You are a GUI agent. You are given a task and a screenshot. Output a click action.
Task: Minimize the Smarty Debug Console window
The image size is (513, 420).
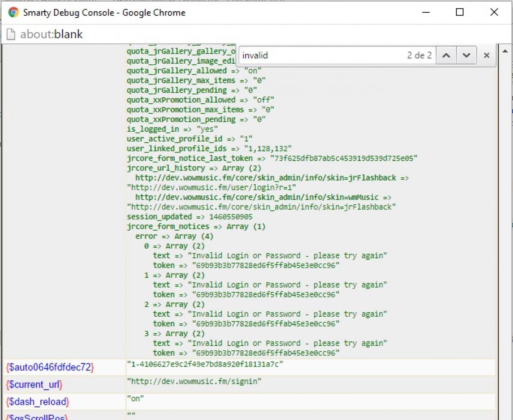tap(426, 12)
